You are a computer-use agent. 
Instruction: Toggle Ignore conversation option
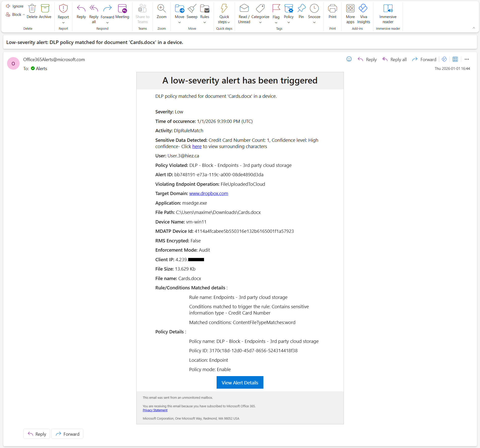[15, 6]
